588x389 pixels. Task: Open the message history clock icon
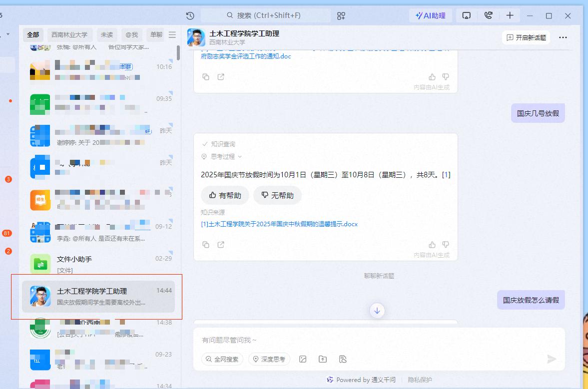point(190,15)
